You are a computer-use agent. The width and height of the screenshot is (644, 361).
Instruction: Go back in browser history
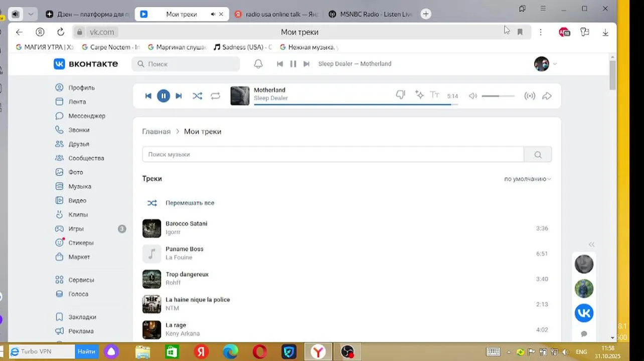pos(19,32)
